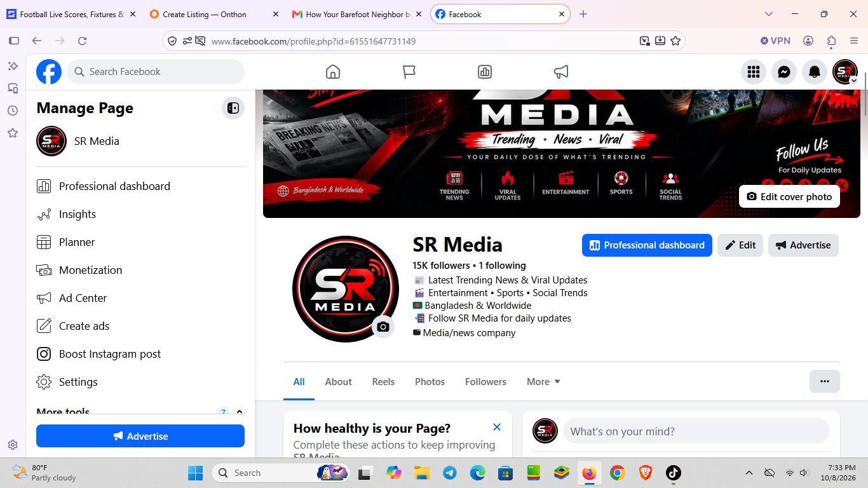Open the Facebook home icon
Viewport: 868px width, 488px height.
pyautogui.click(x=333, y=72)
